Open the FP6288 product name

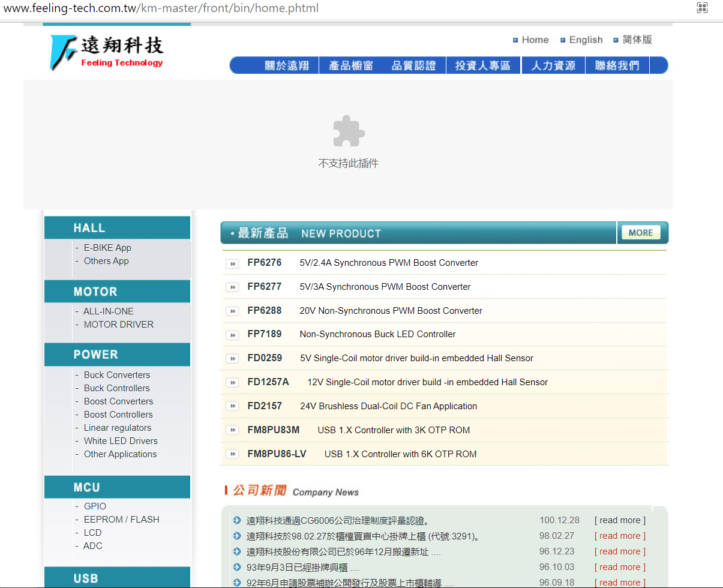(x=265, y=311)
